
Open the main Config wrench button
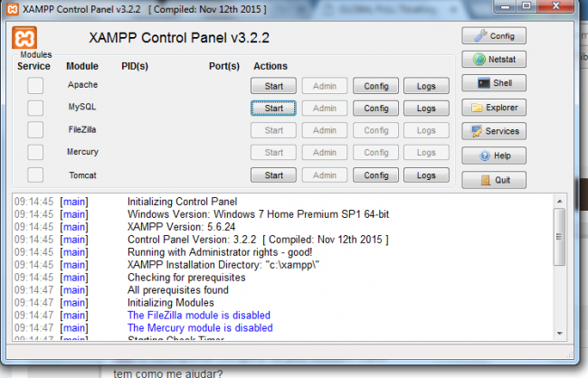point(494,36)
